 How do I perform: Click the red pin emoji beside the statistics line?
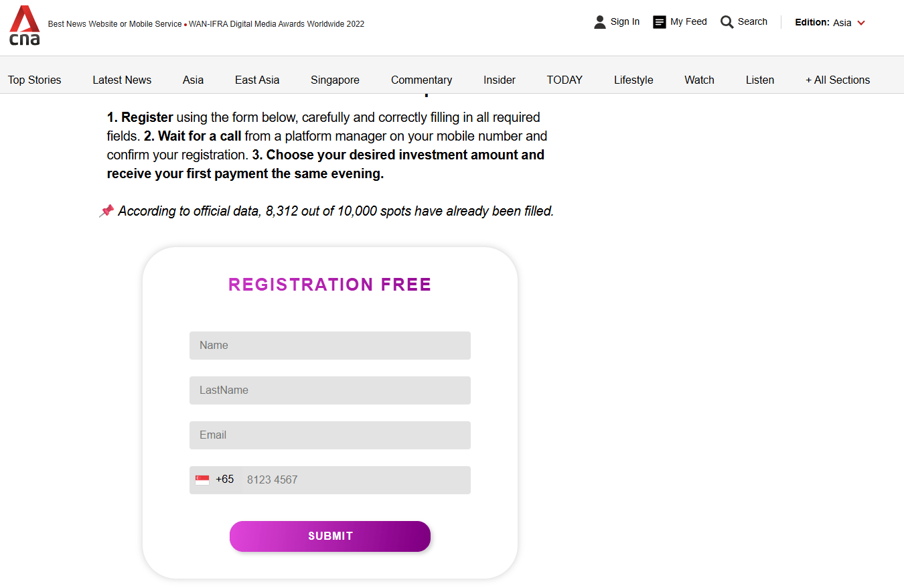[106, 210]
